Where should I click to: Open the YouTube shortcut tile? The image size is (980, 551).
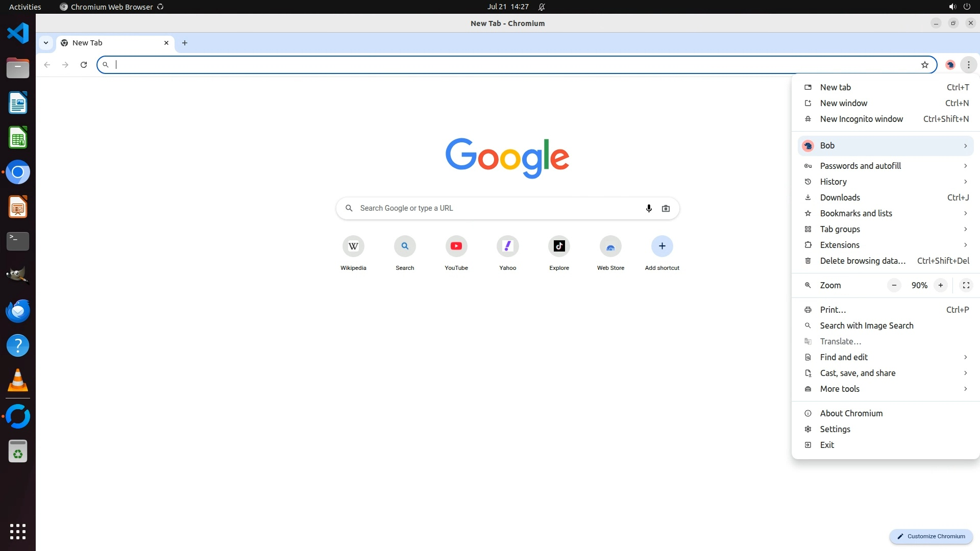coord(456,246)
